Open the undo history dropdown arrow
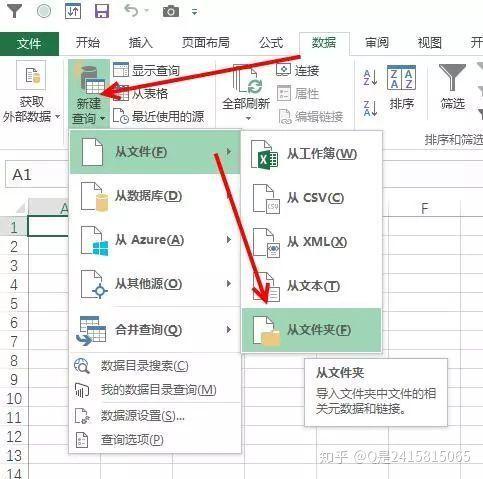The height and width of the screenshot is (479, 483). [x=146, y=11]
